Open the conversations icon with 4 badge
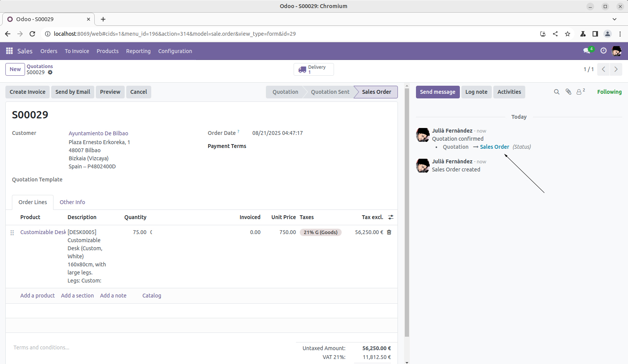The width and height of the screenshot is (628, 364). click(x=587, y=51)
